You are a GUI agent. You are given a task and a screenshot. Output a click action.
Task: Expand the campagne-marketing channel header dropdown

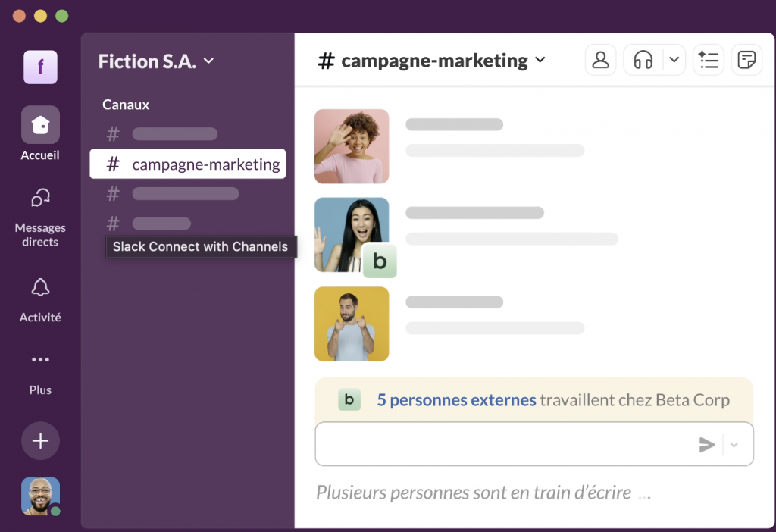coord(540,60)
